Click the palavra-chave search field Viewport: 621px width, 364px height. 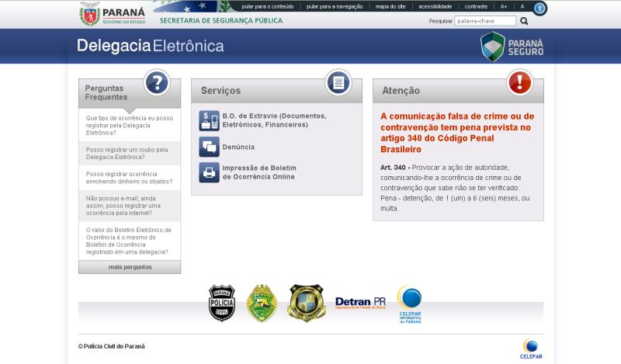coord(484,21)
